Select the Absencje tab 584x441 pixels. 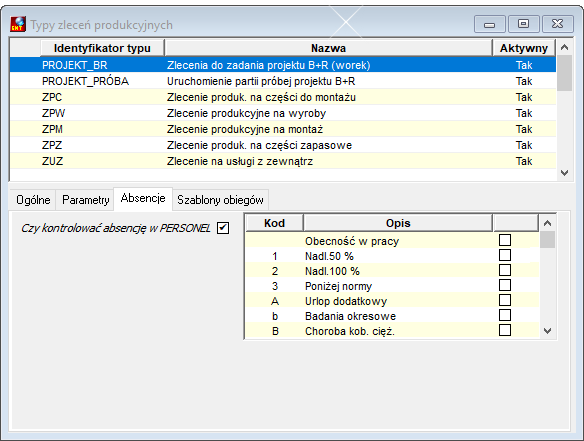143,198
